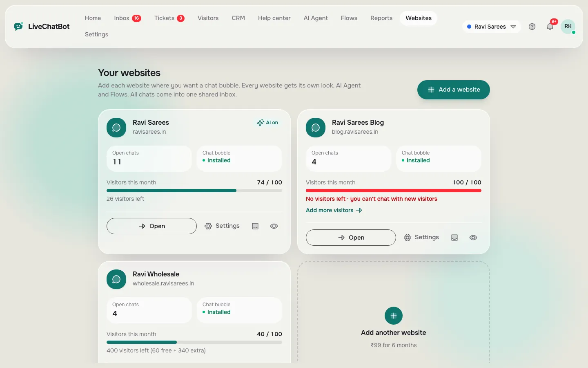Click the ravisarees.in domain text

(149, 132)
